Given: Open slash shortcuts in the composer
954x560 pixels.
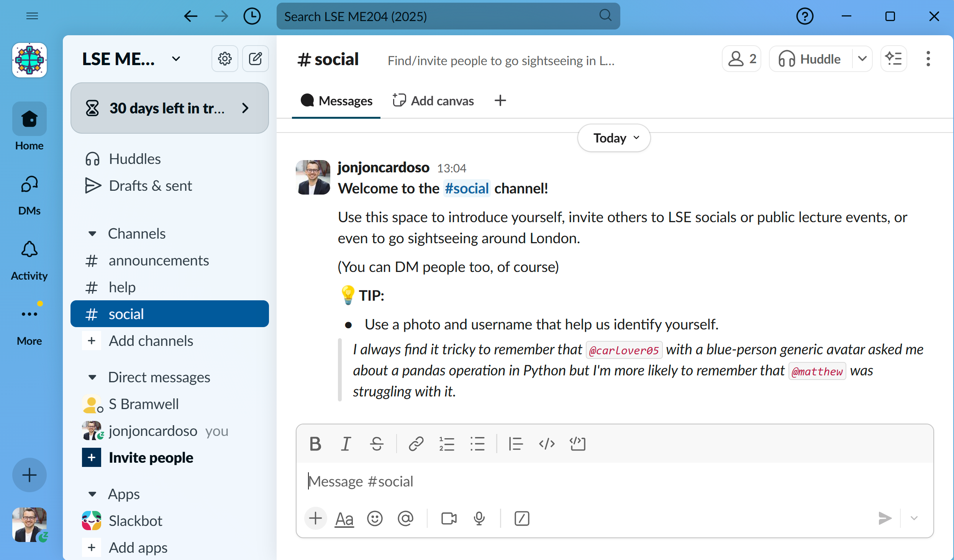Looking at the screenshot, I should [522, 519].
